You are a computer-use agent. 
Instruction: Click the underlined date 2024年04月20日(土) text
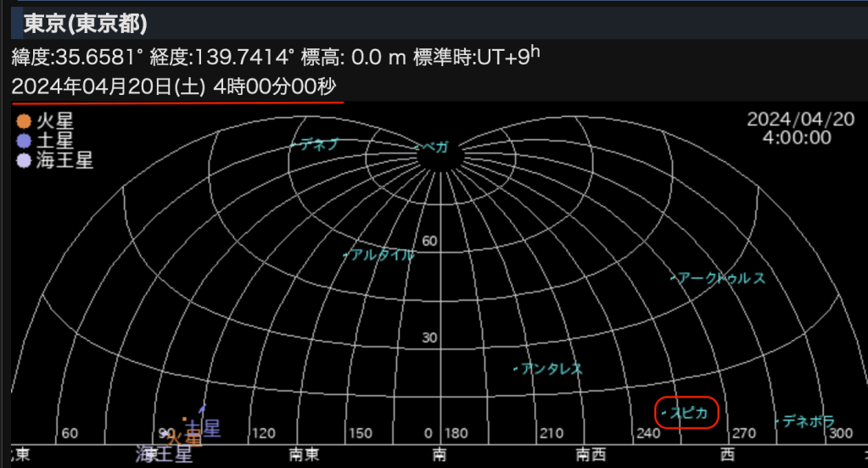[109, 86]
